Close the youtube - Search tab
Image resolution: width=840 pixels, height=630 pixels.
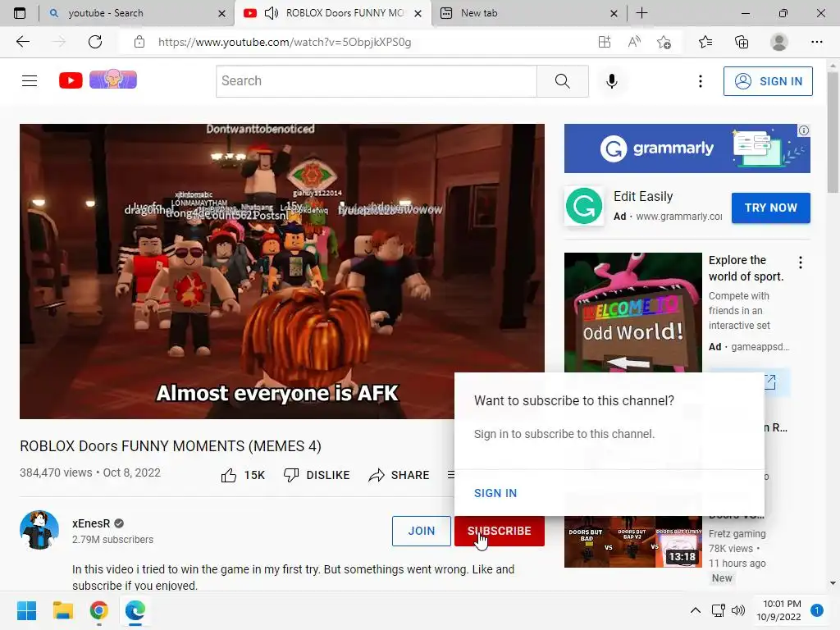click(221, 13)
